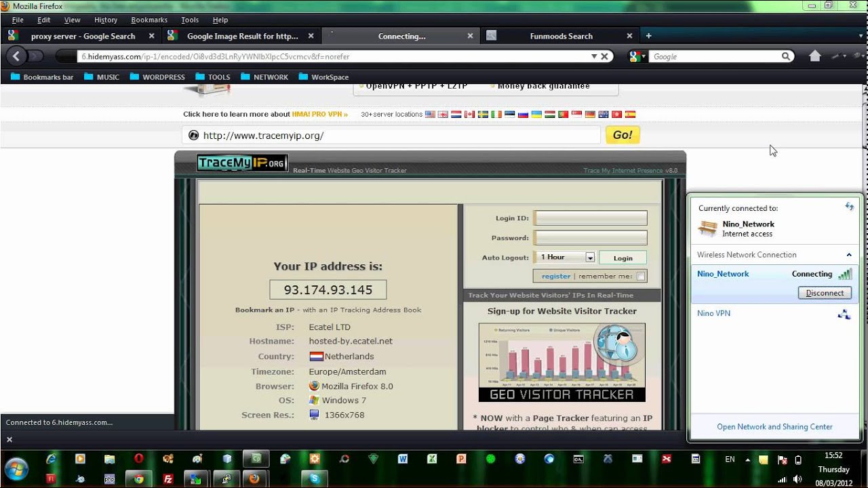Switch to Funmoods Search tab

pos(560,36)
